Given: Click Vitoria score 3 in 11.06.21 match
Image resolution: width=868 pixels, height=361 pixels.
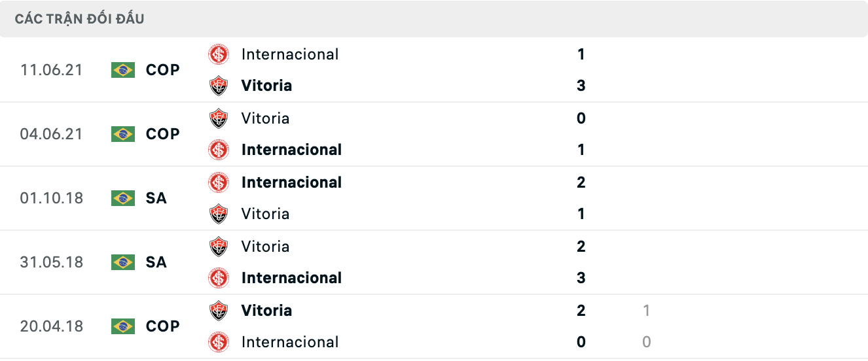Looking at the screenshot, I should (x=581, y=86).
